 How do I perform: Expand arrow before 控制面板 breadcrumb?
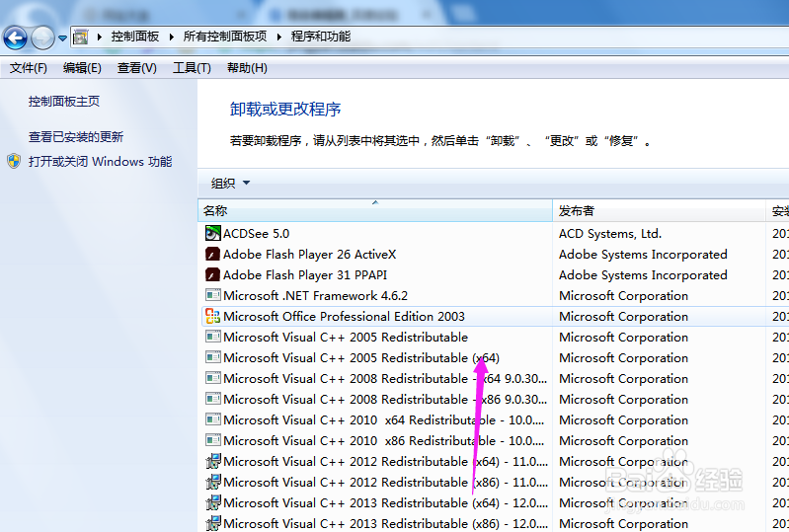click(100, 37)
